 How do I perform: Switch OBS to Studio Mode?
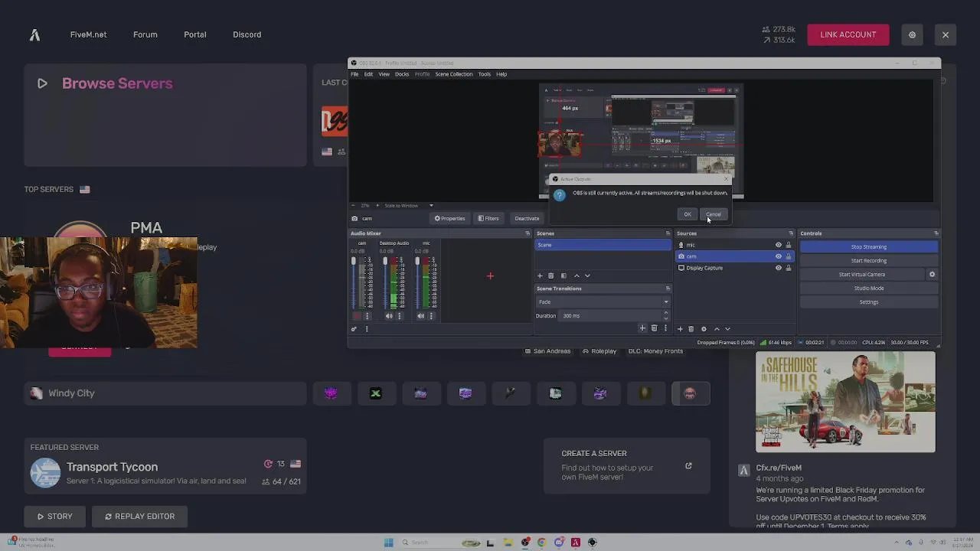point(868,288)
